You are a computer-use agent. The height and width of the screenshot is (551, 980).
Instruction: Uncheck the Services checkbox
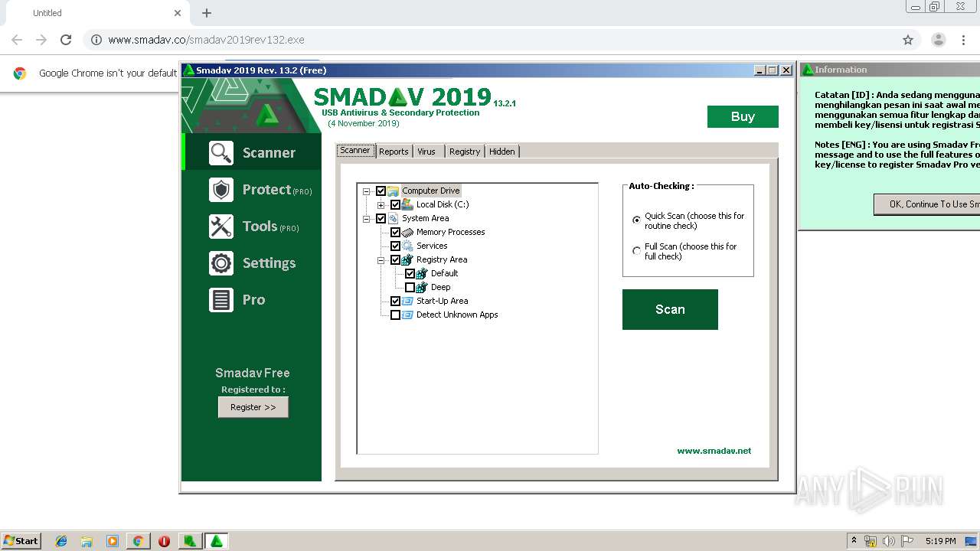tap(396, 246)
